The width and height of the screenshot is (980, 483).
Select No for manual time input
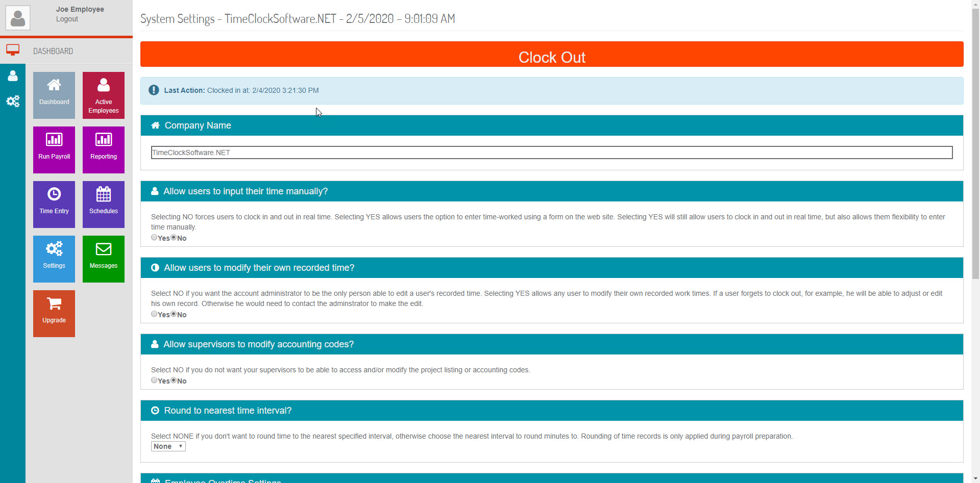point(174,238)
